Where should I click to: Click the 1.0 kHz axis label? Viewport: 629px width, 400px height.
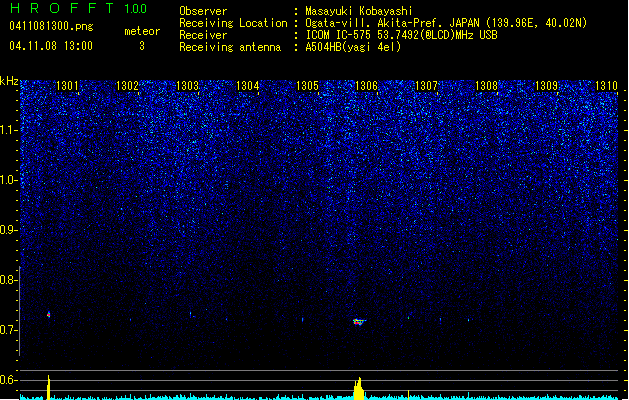(x=8, y=180)
